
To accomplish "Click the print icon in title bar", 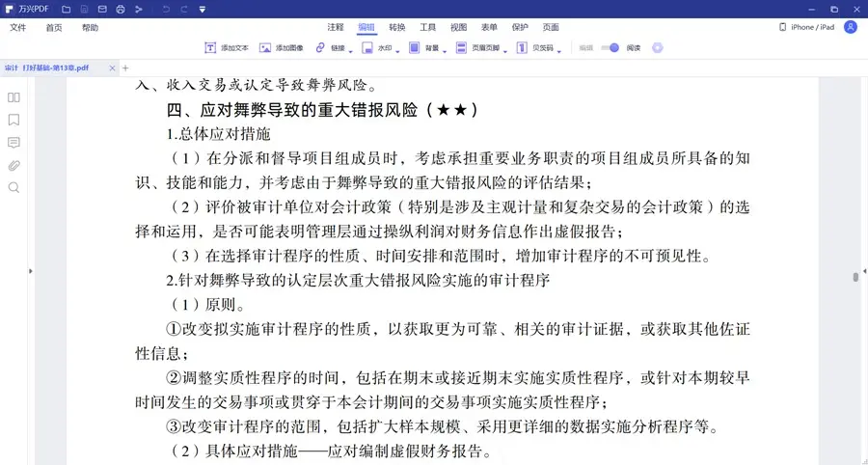I will tap(121, 9).
